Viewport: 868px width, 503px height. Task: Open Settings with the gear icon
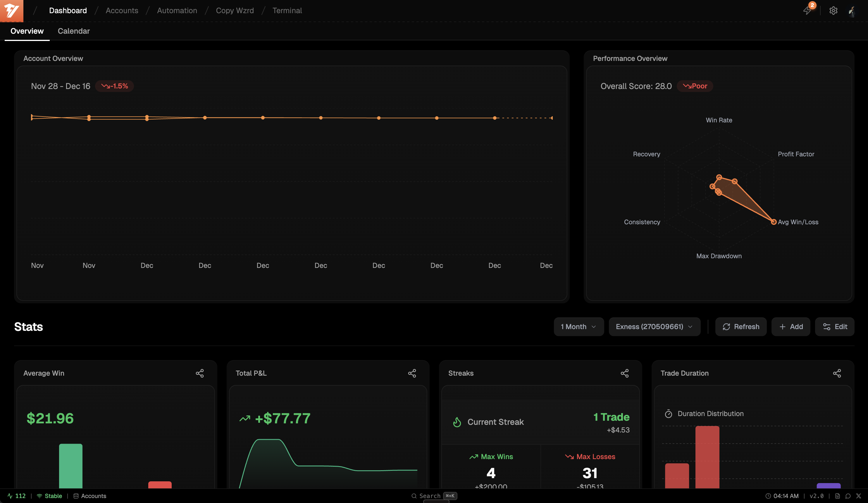point(833,11)
